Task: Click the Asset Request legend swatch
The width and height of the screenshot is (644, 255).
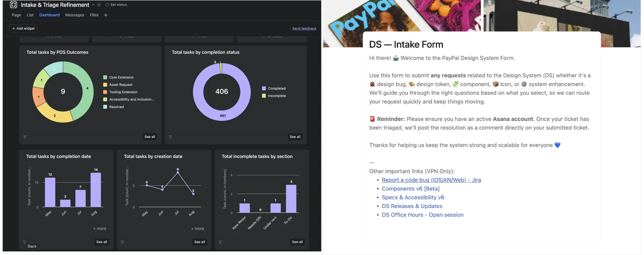Action: tap(105, 85)
